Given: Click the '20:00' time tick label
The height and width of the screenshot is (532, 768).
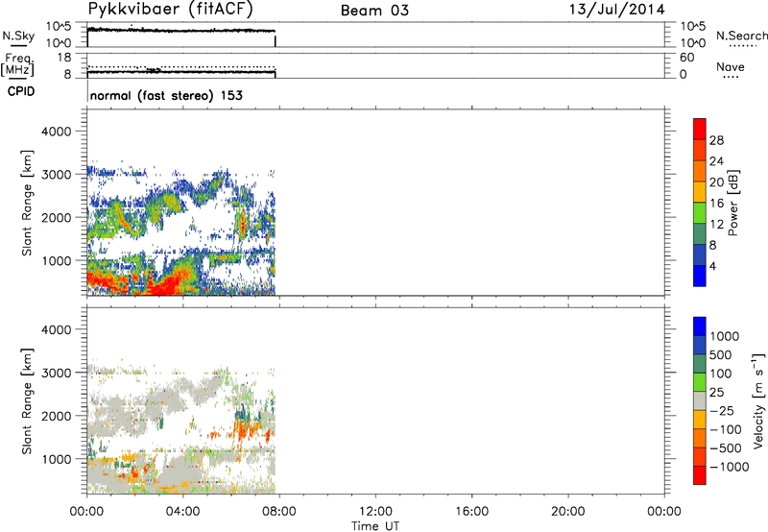Looking at the screenshot, I should [567, 512].
